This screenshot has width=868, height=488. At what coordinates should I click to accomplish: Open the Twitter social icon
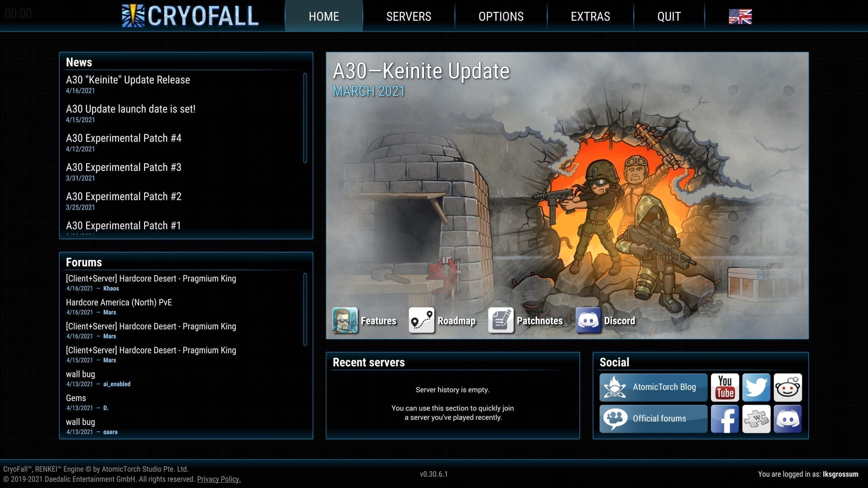pos(756,387)
